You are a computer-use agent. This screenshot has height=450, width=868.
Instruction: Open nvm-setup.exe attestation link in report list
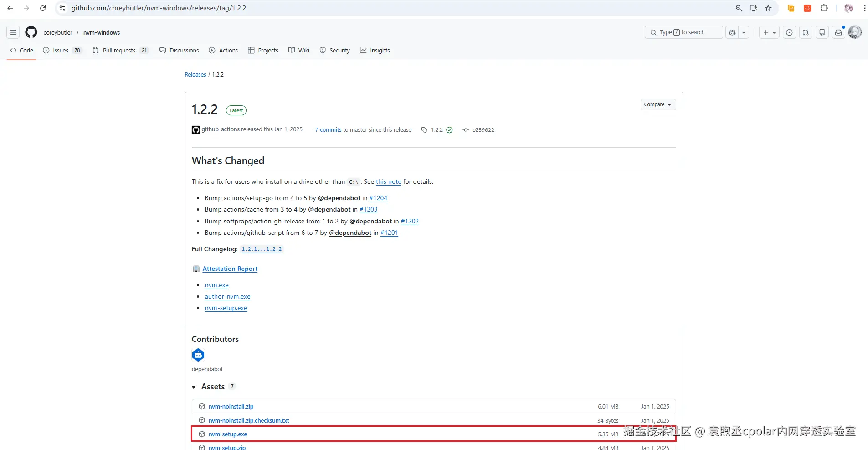click(226, 308)
